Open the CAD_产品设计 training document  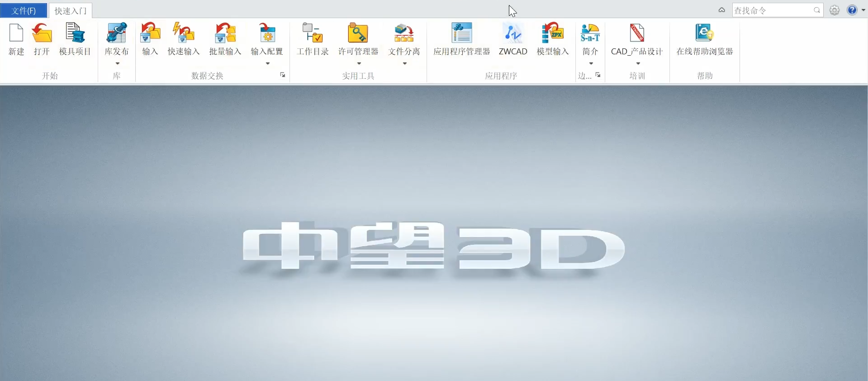click(x=637, y=33)
